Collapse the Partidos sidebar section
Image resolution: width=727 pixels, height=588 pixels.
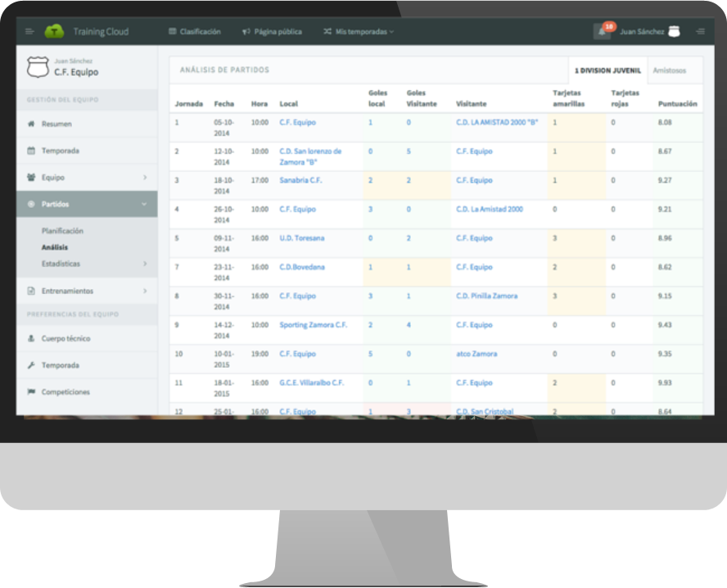pos(145,205)
